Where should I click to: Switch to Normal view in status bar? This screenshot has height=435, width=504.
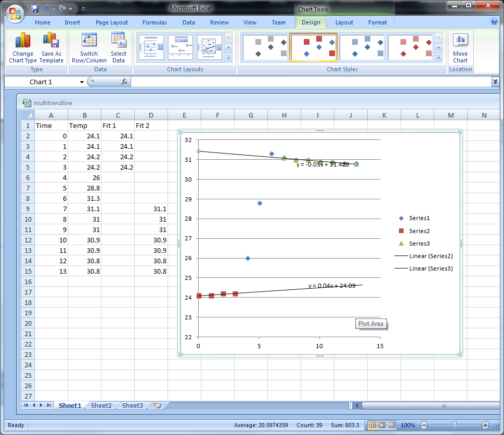(x=372, y=425)
